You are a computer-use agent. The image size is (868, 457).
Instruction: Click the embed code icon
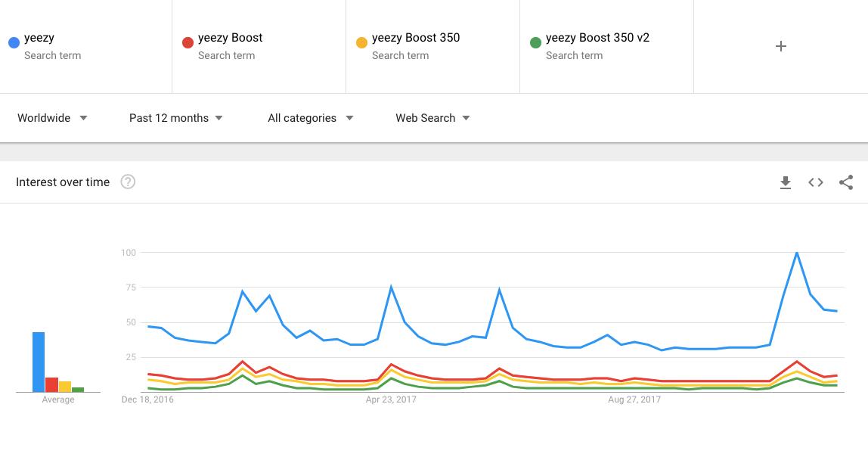coord(816,182)
